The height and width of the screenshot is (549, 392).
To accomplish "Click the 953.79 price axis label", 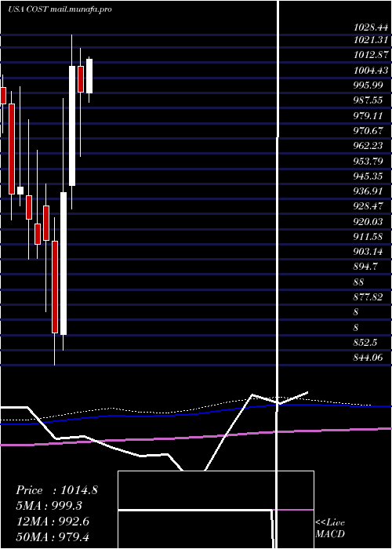I will pyautogui.click(x=368, y=161).
